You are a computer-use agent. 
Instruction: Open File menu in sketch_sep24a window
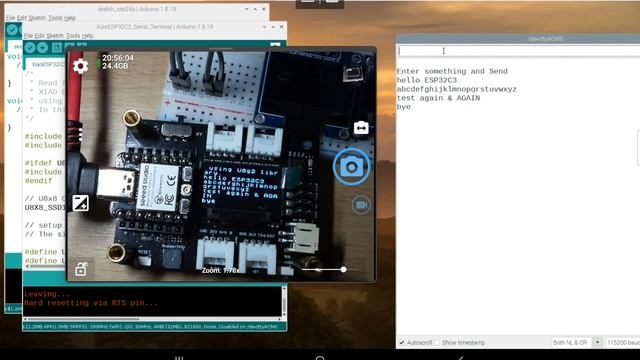(10, 18)
